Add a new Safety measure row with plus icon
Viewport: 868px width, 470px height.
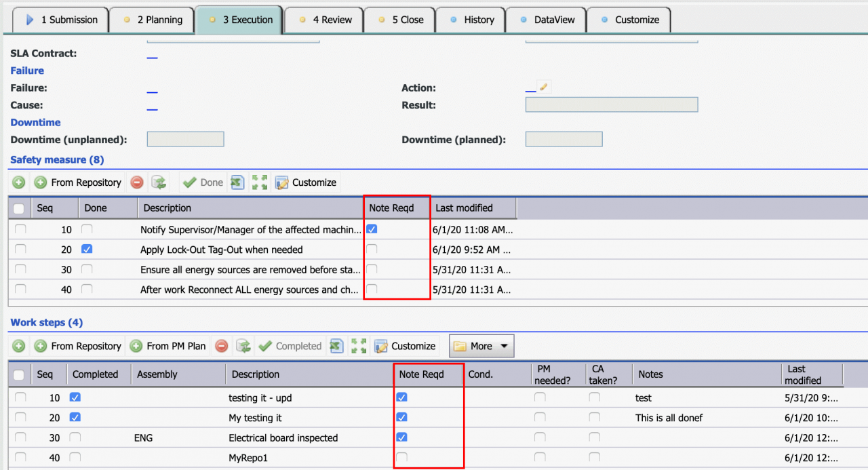[x=19, y=182]
